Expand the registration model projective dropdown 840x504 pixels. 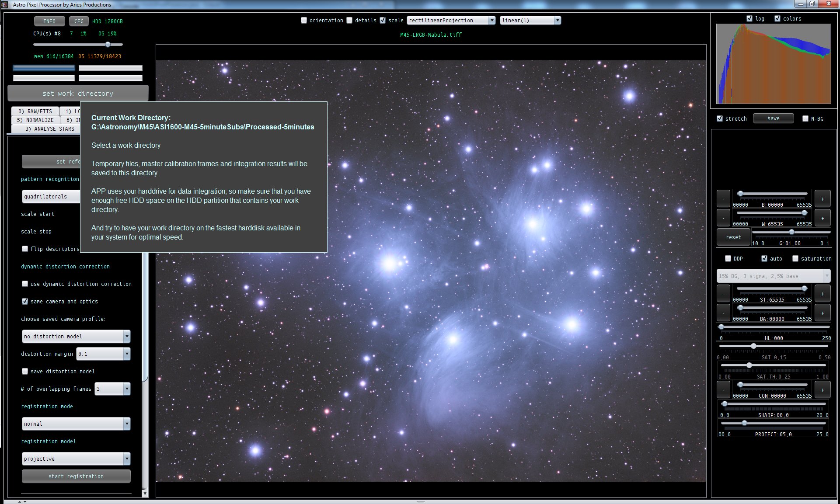[76, 459]
